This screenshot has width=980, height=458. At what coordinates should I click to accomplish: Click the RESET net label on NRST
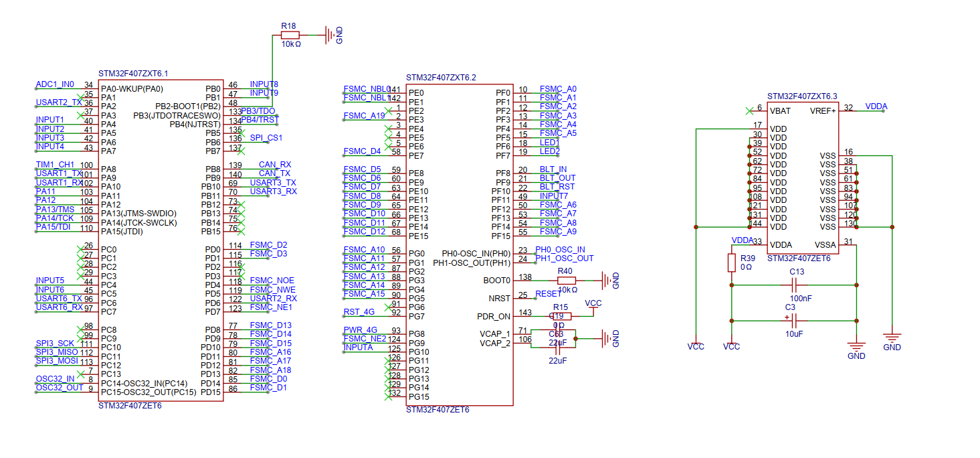549,294
